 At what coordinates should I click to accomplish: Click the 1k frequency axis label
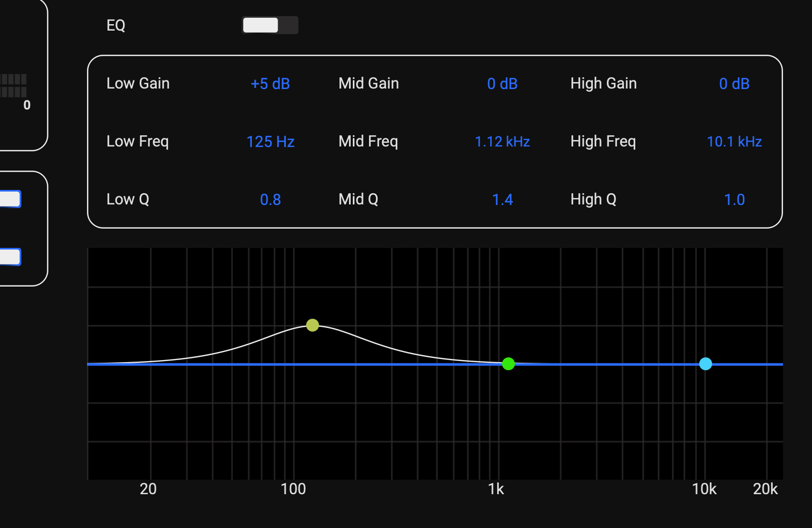pos(496,489)
